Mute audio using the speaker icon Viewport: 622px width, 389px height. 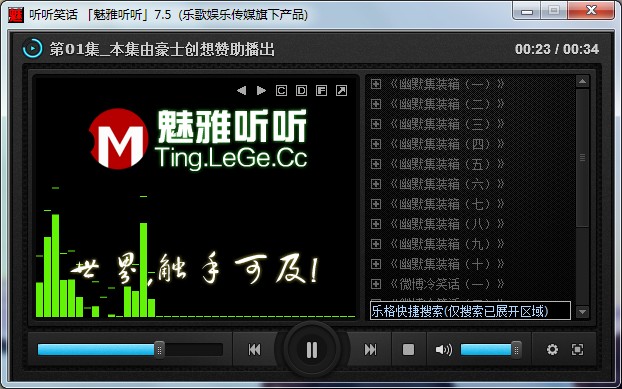443,350
